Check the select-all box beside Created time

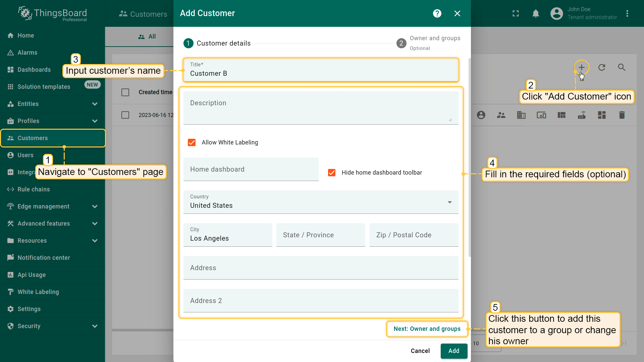(x=125, y=92)
